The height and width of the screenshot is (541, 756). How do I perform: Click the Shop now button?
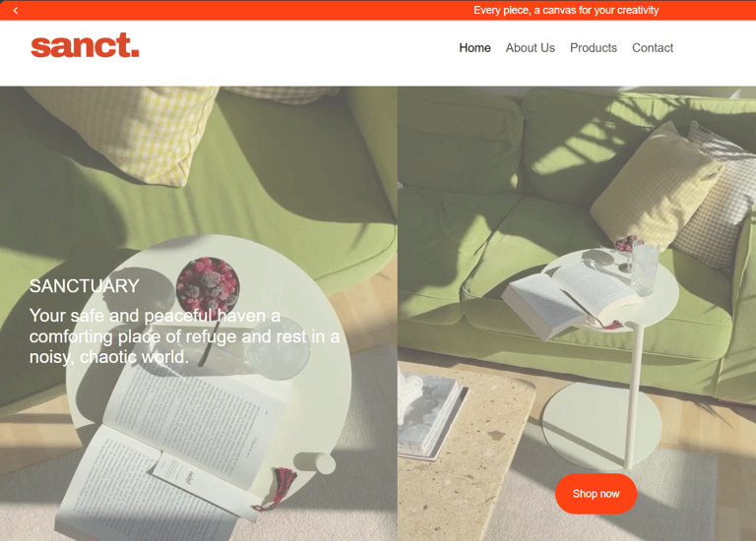pos(596,494)
